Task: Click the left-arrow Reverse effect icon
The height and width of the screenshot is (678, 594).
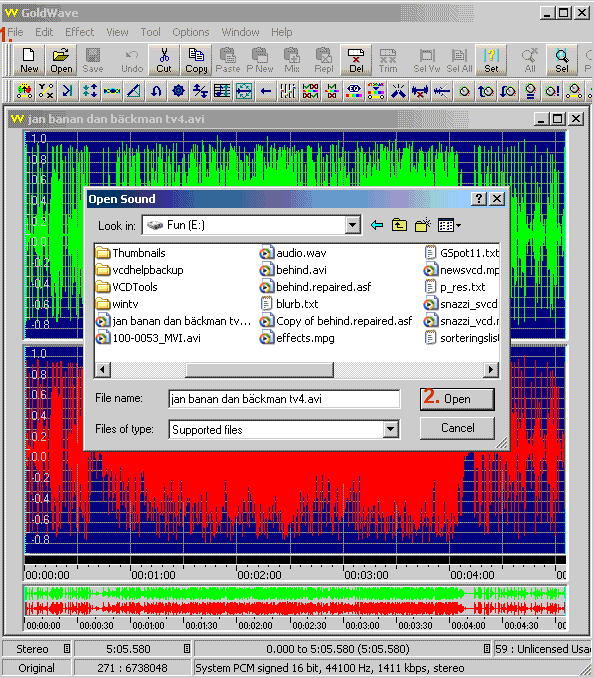Action: pos(266,91)
